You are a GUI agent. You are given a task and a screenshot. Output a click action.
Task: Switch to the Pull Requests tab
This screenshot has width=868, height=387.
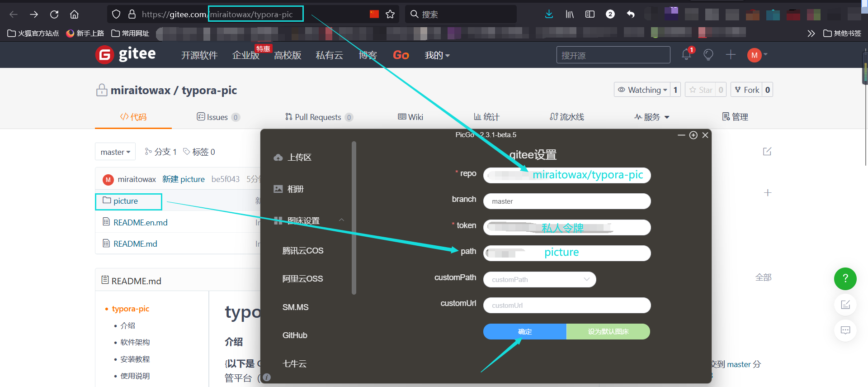pos(319,117)
